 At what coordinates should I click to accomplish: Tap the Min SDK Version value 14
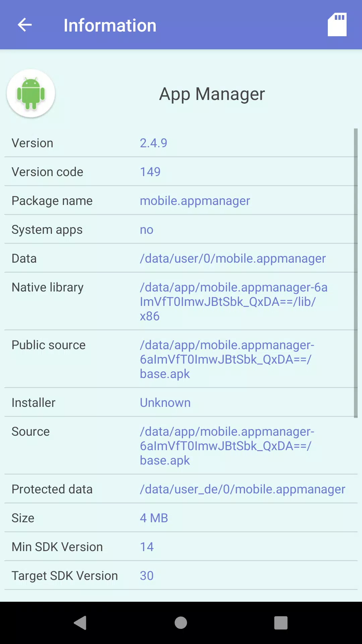147,547
